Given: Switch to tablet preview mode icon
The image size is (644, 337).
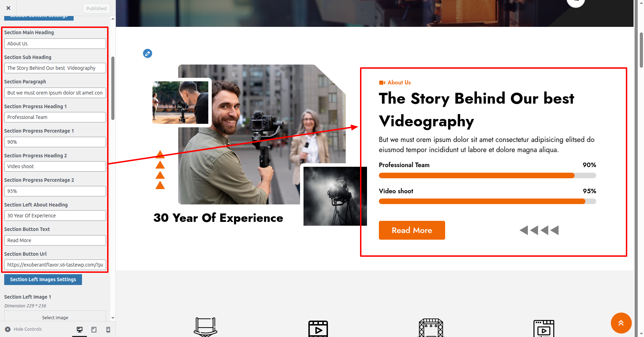Looking at the screenshot, I should coord(94,330).
